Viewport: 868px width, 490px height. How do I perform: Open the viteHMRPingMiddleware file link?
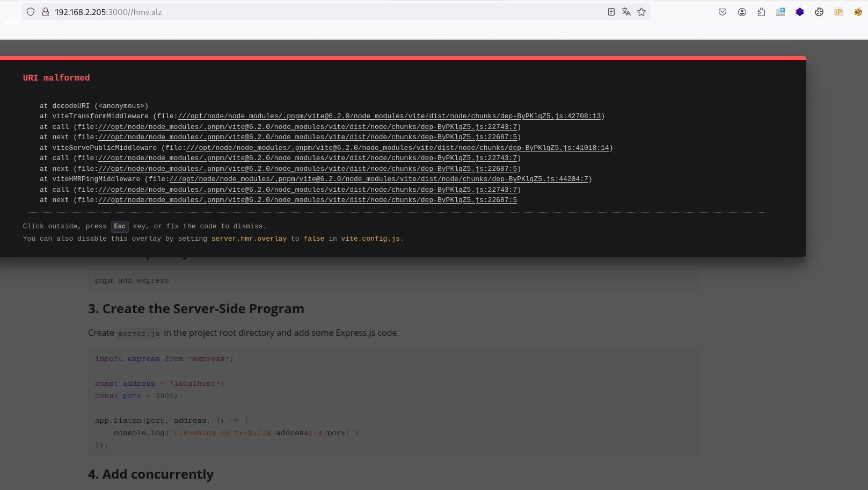click(379, 179)
